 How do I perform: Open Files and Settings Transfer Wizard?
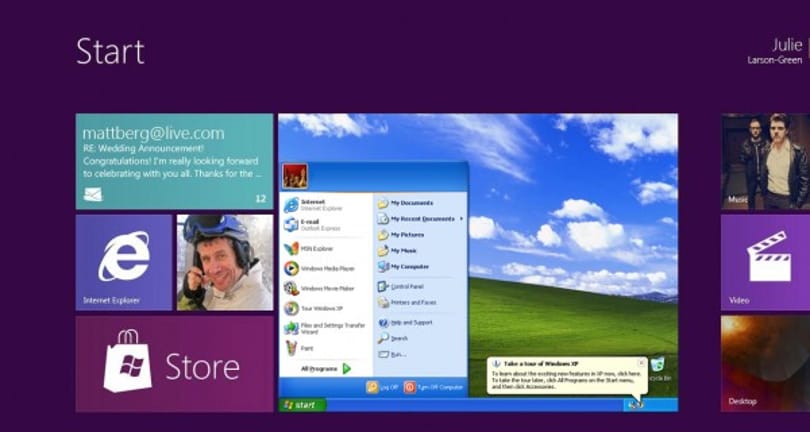[325, 328]
